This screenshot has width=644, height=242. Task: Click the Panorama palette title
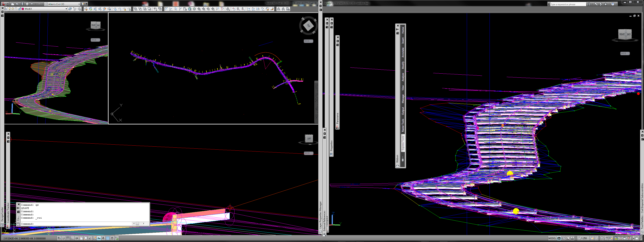338,118
